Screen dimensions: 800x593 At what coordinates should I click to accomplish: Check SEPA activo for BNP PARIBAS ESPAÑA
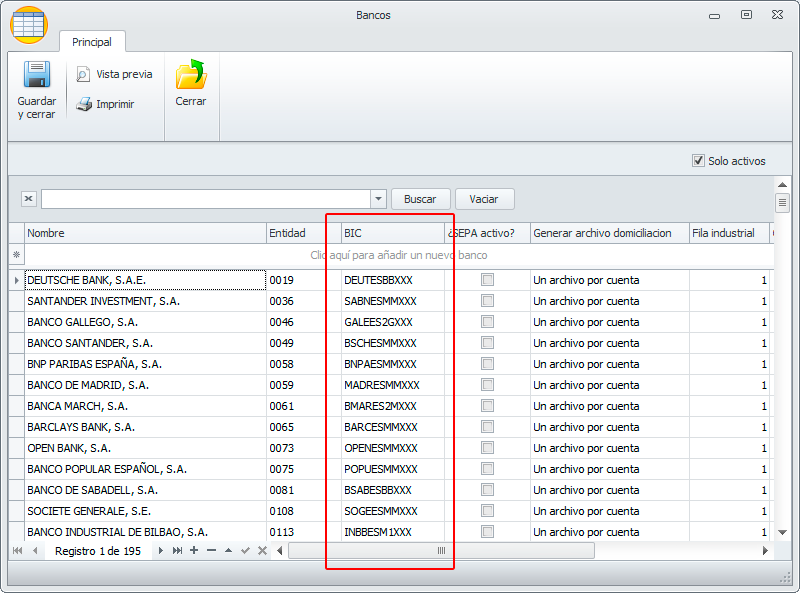point(487,363)
